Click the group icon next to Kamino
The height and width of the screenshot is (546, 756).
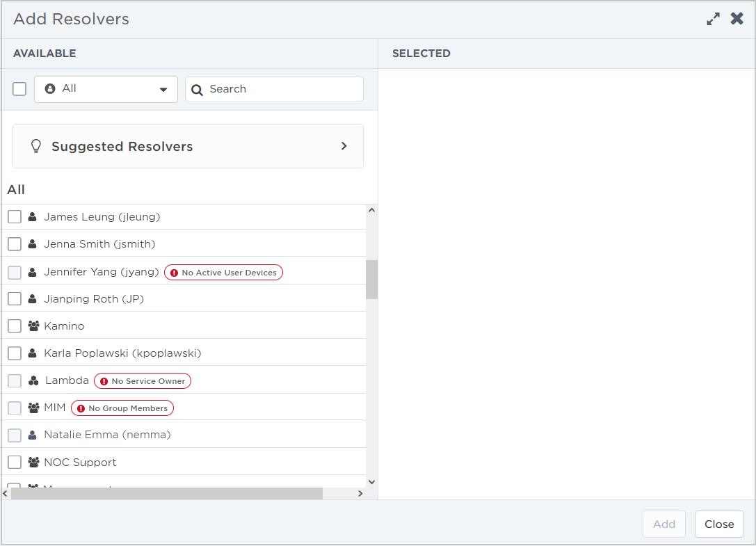[x=33, y=326]
